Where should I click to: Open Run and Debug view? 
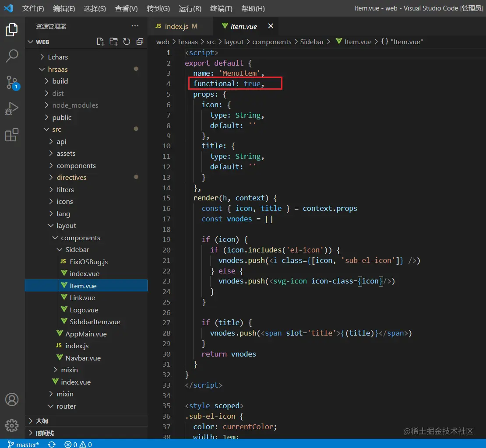click(x=12, y=108)
